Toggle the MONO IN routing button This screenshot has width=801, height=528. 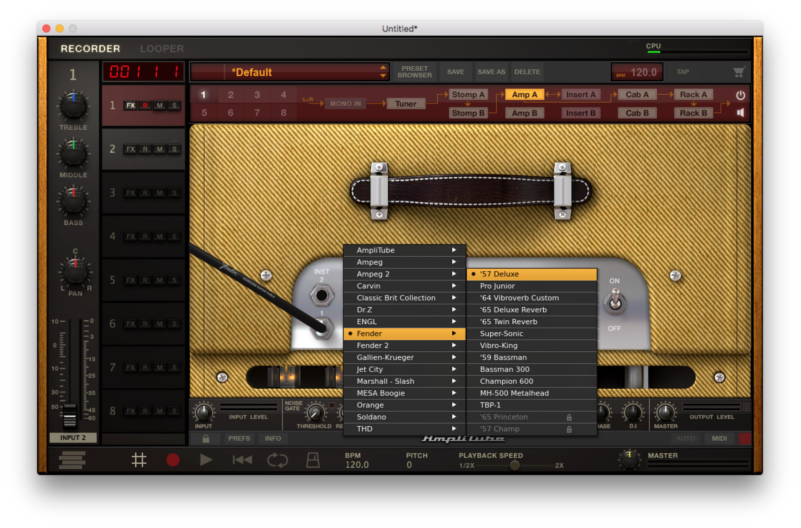pyautogui.click(x=345, y=104)
